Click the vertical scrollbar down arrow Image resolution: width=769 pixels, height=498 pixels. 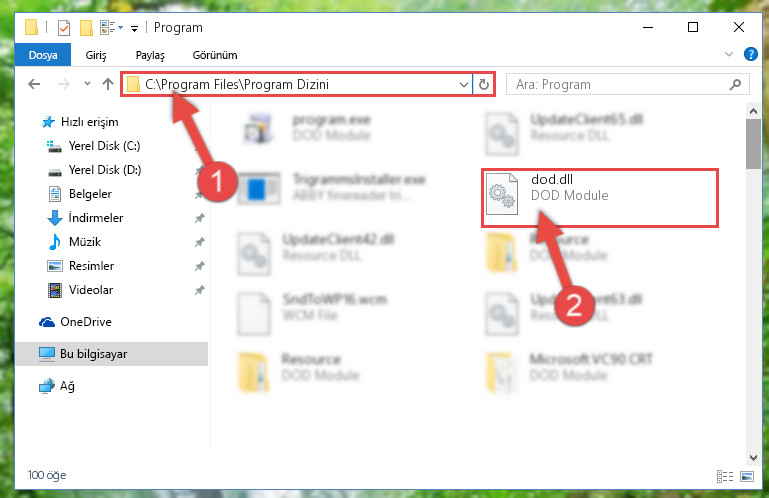pos(753,458)
